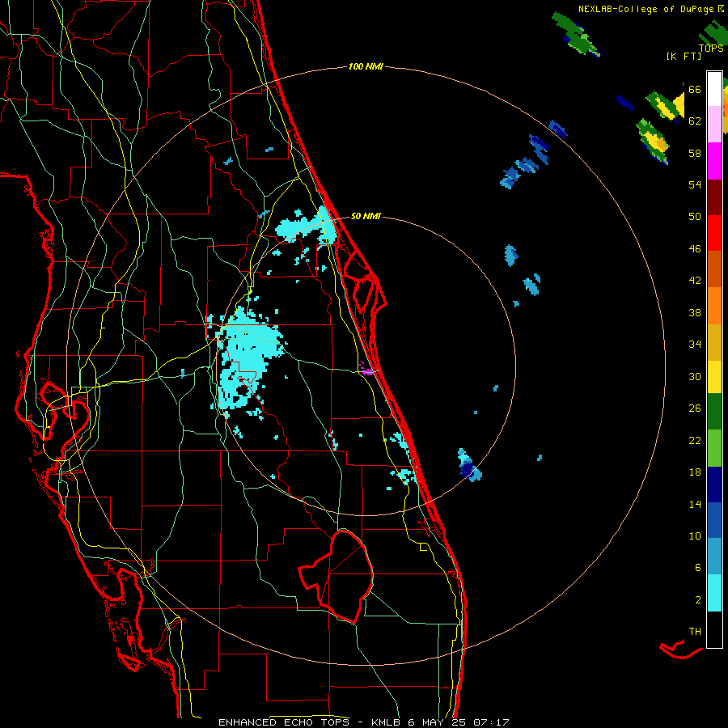Click the 10 legend value

[695, 536]
